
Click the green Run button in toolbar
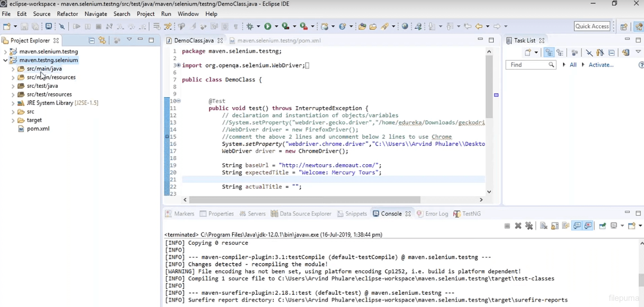click(x=268, y=26)
